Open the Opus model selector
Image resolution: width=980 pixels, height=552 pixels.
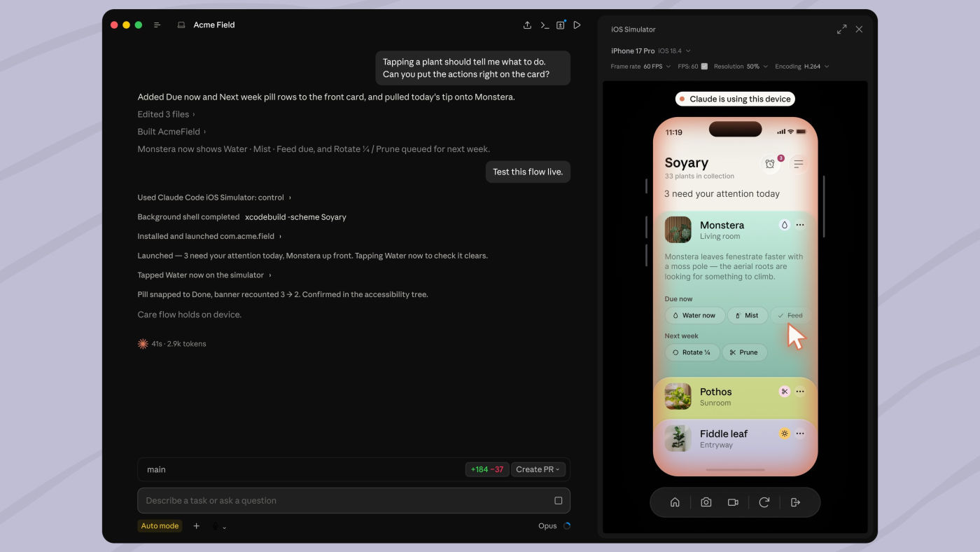coord(547,526)
